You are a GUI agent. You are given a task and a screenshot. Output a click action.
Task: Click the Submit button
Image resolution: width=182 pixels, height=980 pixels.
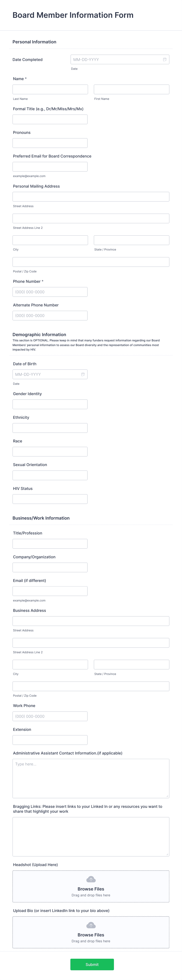(92, 964)
